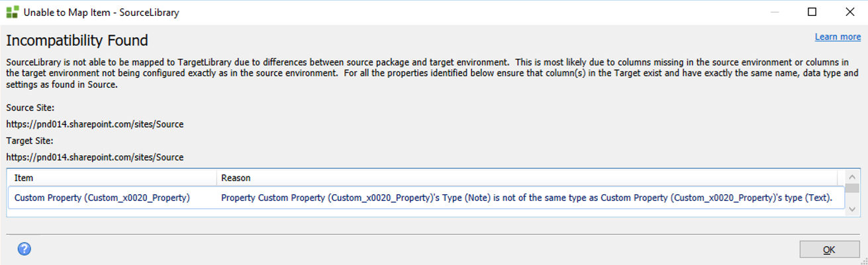Click the blue help question mark icon
Screen dimensions: 868x265
[24, 249]
